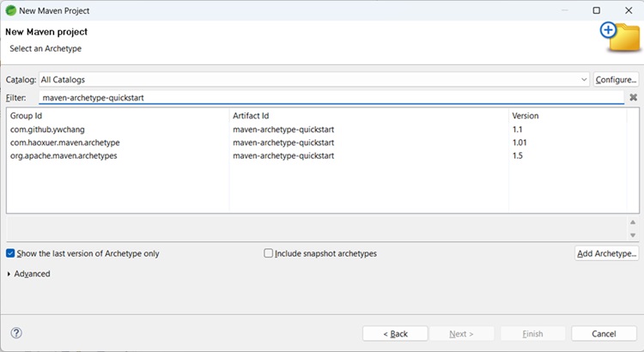Sort by the Artifact Id column header

[x=369, y=115]
